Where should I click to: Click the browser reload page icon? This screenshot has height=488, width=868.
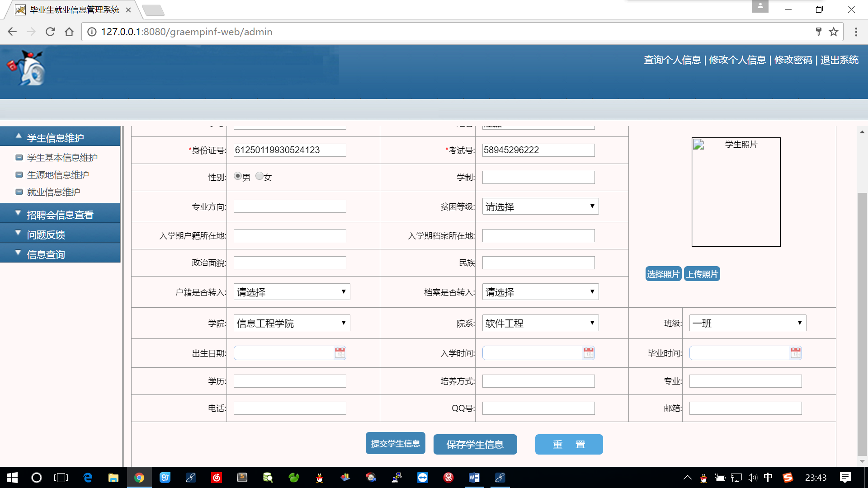50,32
